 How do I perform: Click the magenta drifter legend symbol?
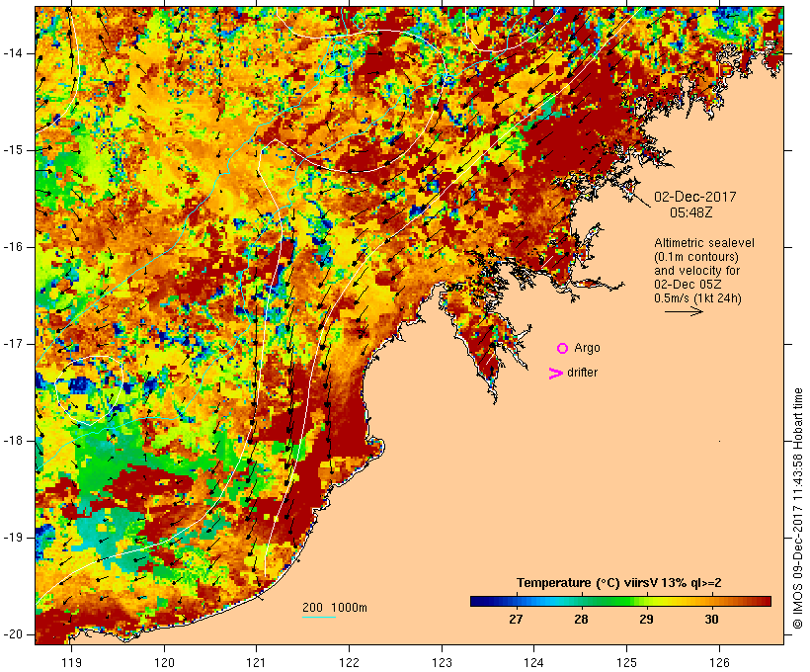[x=556, y=374]
